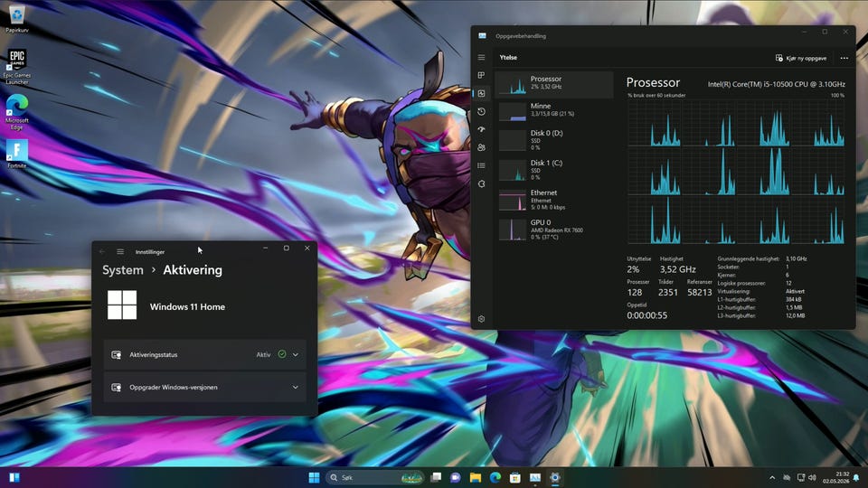Select Performance icon in Task Manager sidebar
This screenshot has width=868, height=488.
481,93
